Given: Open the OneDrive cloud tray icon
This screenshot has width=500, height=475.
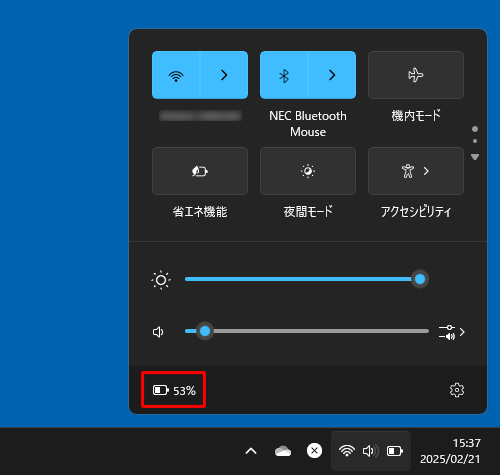Looking at the screenshot, I should pyautogui.click(x=283, y=451).
